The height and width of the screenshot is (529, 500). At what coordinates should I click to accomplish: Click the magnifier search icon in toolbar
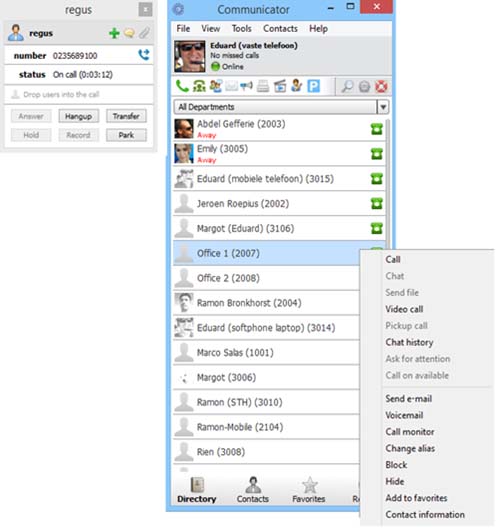point(347,86)
